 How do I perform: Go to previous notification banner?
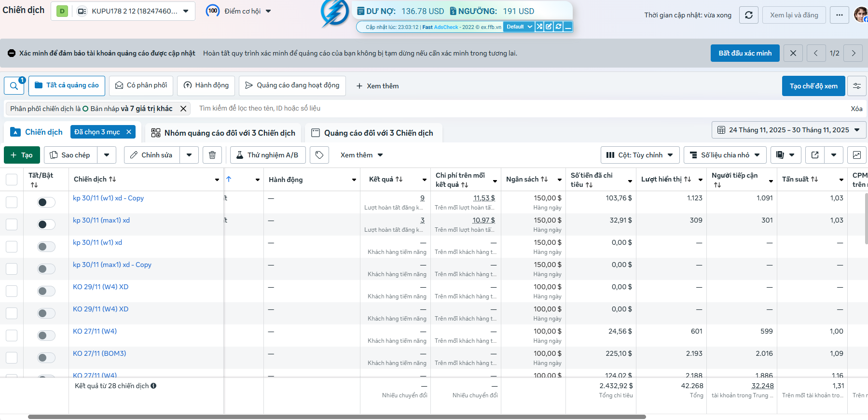(816, 53)
